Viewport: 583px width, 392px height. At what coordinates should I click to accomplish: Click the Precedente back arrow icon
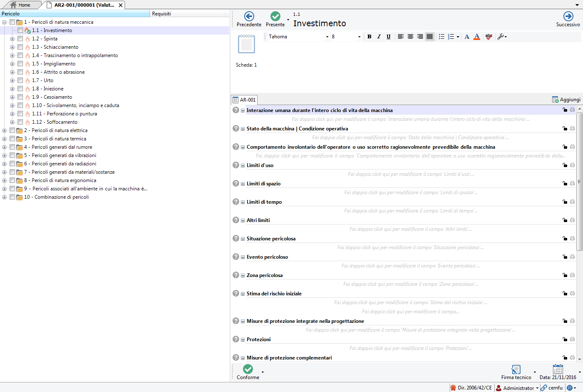pyautogui.click(x=249, y=16)
